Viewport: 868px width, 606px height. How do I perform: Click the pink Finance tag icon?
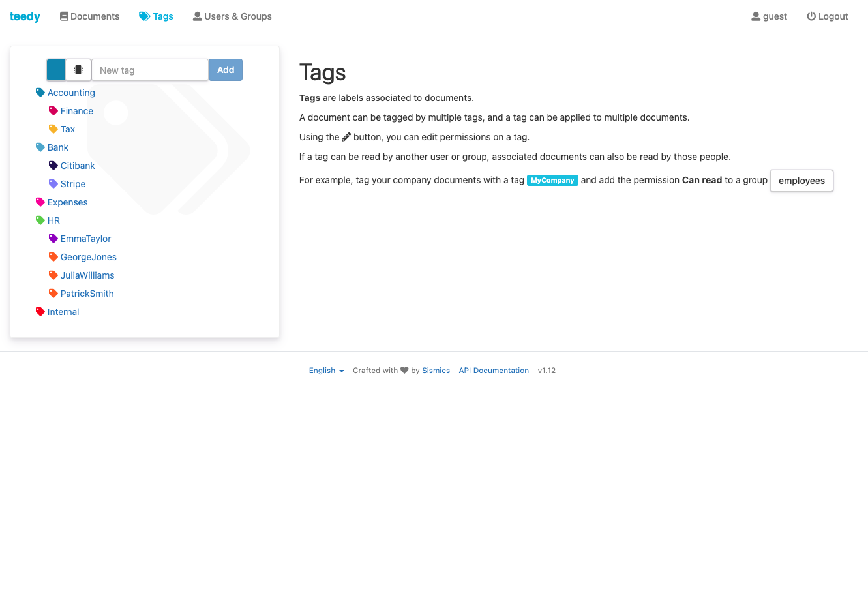[53, 111]
